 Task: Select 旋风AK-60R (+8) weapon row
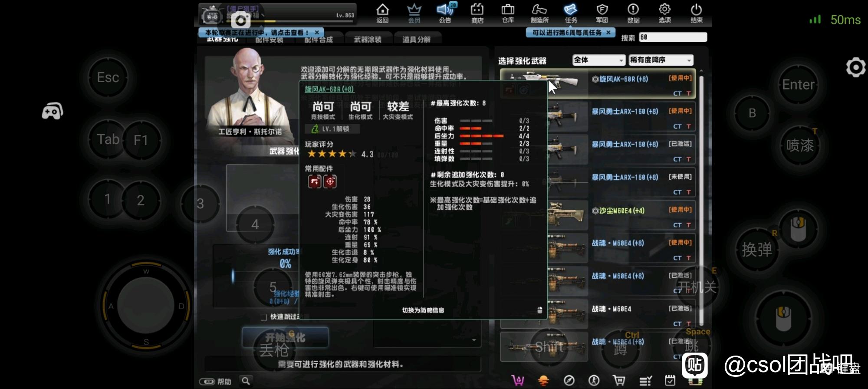[598, 84]
